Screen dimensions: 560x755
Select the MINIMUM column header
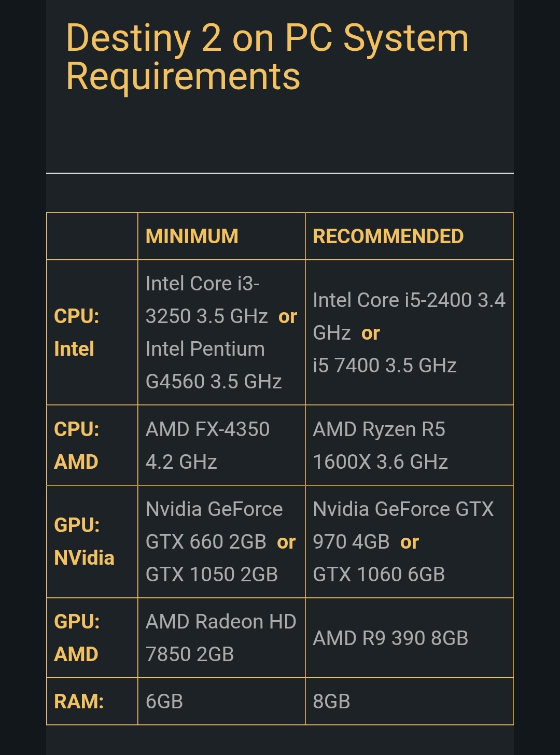click(192, 236)
